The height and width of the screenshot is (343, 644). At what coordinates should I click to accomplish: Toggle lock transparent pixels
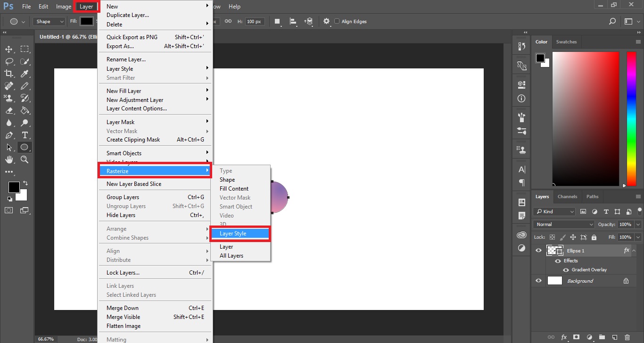pyautogui.click(x=553, y=237)
